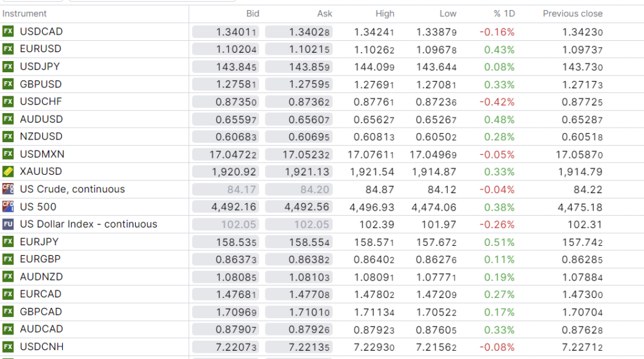The width and height of the screenshot is (644, 359).
Task: Click the CFD icon next to US Crude
Action: click(x=8, y=189)
